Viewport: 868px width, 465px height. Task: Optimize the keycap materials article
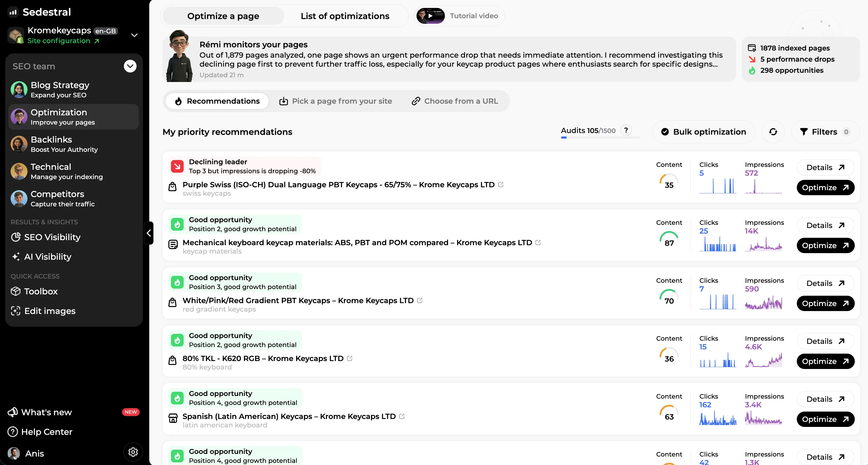[x=826, y=245]
